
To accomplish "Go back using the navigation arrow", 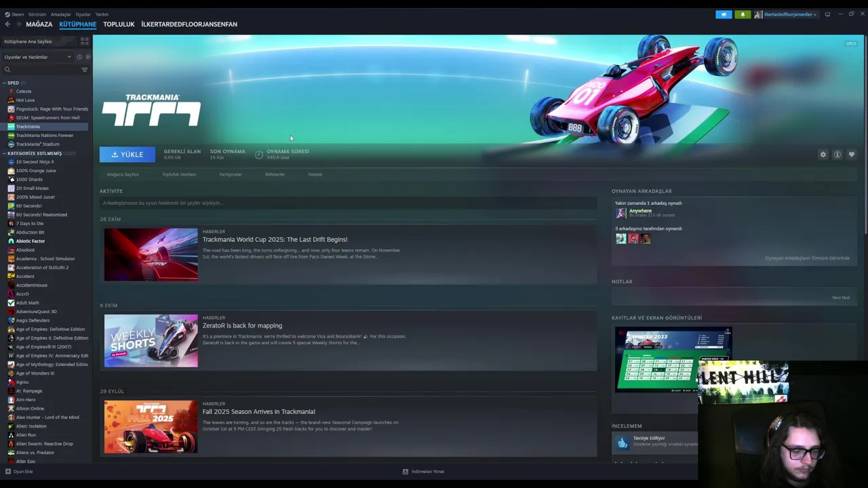I will point(7,24).
